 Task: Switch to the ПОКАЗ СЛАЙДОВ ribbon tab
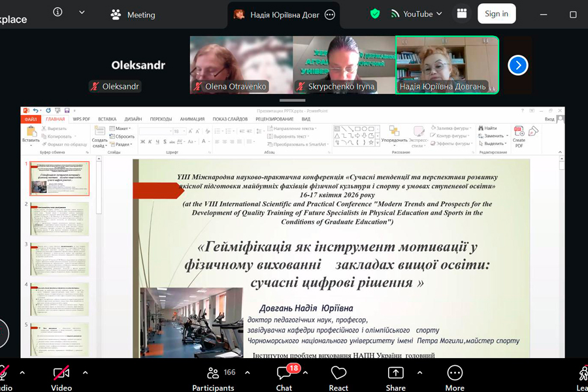(230, 120)
